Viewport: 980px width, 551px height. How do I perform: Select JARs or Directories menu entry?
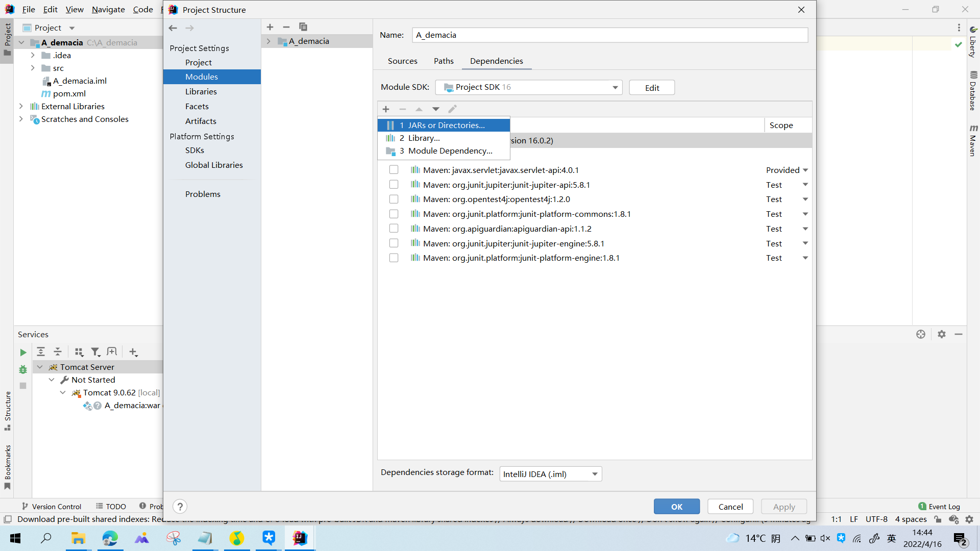coord(444,125)
